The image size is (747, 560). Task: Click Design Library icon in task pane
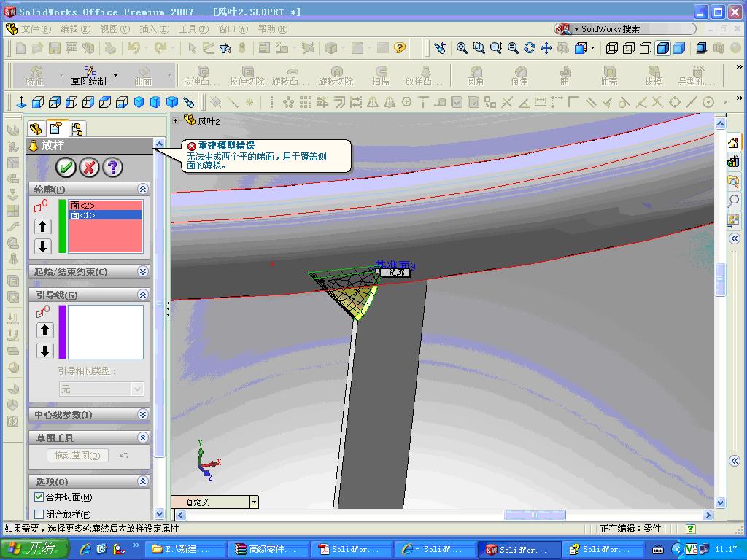pos(734,162)
